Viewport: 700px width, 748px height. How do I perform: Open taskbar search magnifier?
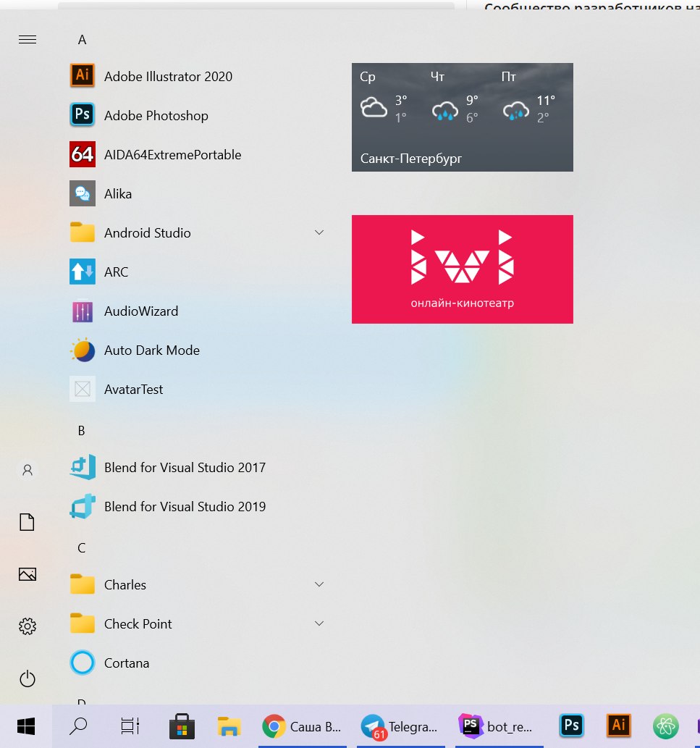click(78, 726)
